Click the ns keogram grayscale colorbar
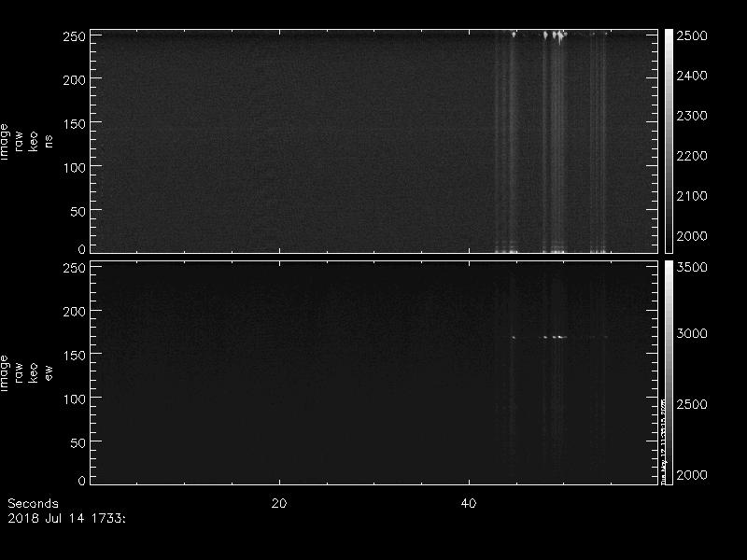Viewport: 747px width, 560px height. [669, 141]
